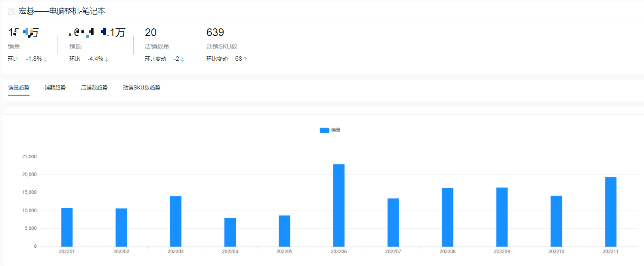644x266 pixels.
Task: Click the 202209 sales bar
Action: click(x=502, y=217)
